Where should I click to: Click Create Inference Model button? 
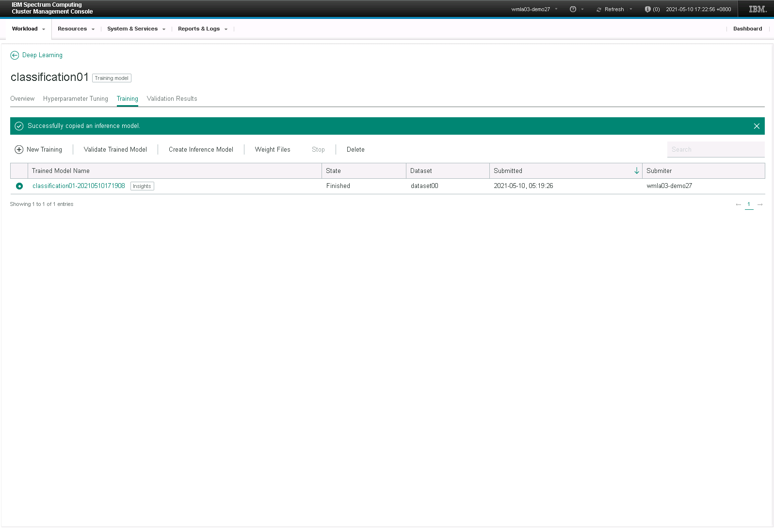201,150
